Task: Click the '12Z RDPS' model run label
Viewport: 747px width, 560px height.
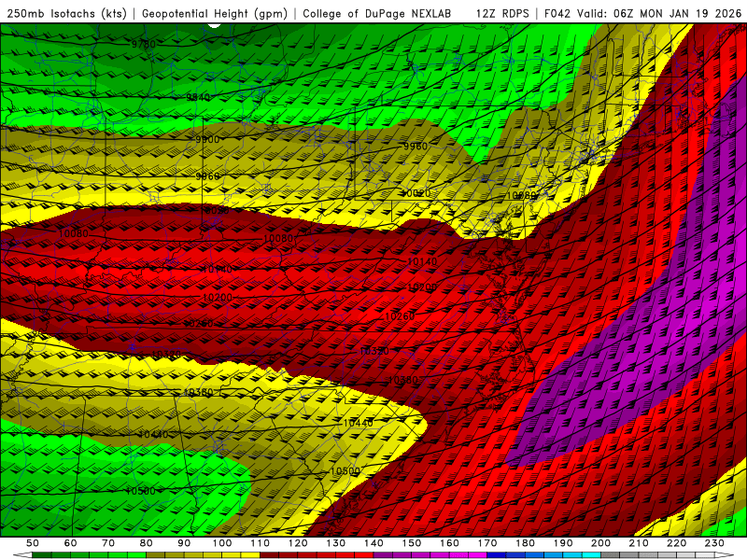Action: click(502, 14)
